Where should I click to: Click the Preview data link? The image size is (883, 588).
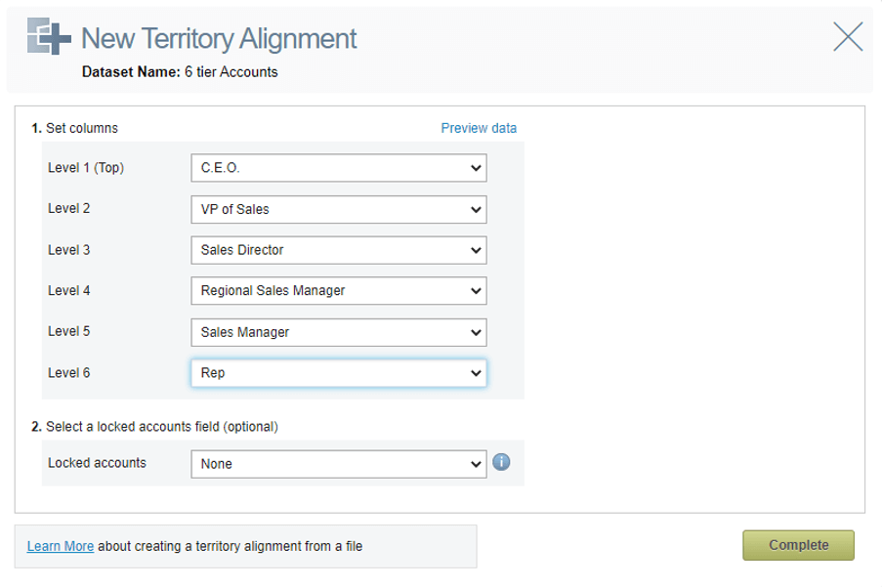[479, 128]
